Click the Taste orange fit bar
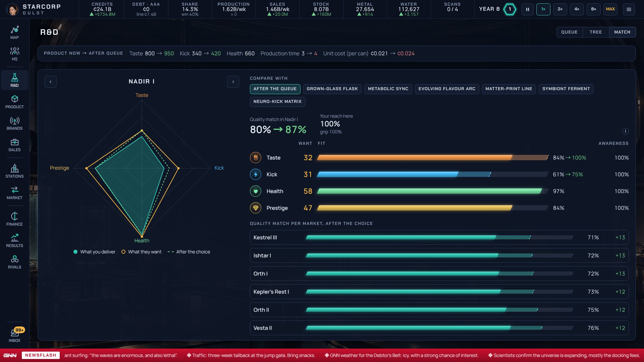Viewport: 644px width, 362px height. point(433,158)
